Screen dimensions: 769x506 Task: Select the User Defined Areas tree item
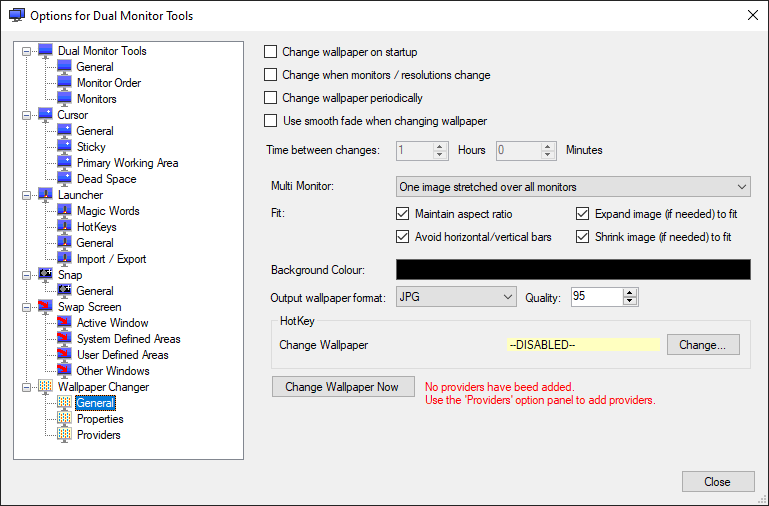tap(123, 354)
